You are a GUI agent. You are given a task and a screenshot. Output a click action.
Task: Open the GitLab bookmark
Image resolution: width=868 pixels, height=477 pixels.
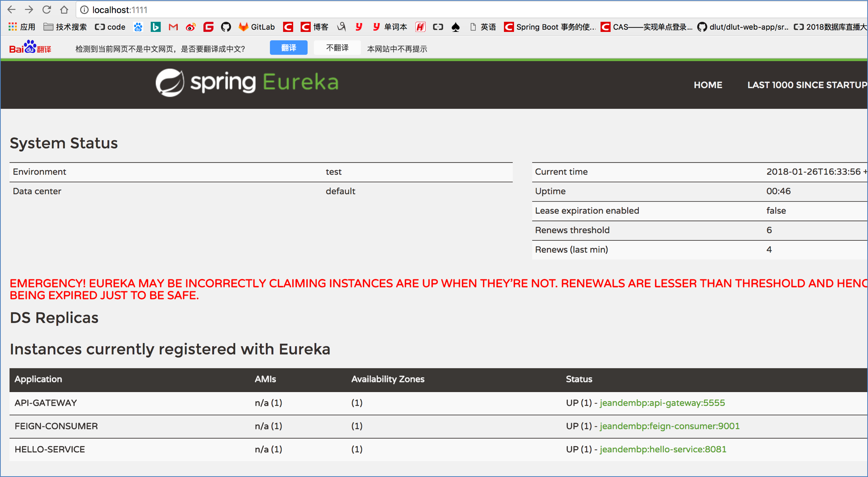[257, 27]
